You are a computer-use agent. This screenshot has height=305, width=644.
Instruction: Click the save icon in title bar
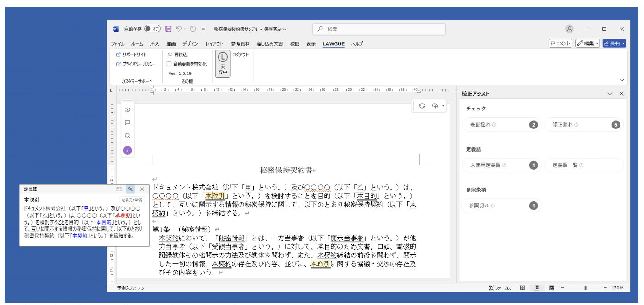[168, 29]
